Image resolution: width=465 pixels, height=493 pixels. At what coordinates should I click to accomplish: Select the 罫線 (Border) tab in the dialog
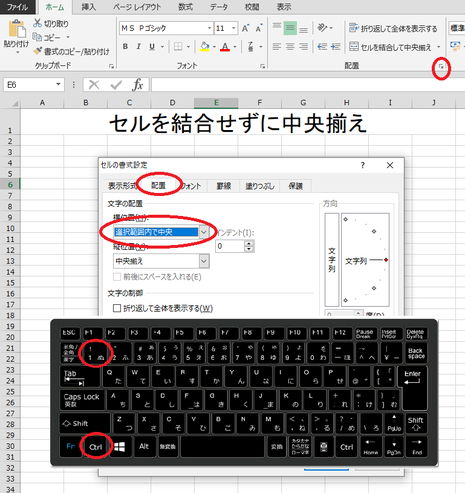(x=224, y=186)
